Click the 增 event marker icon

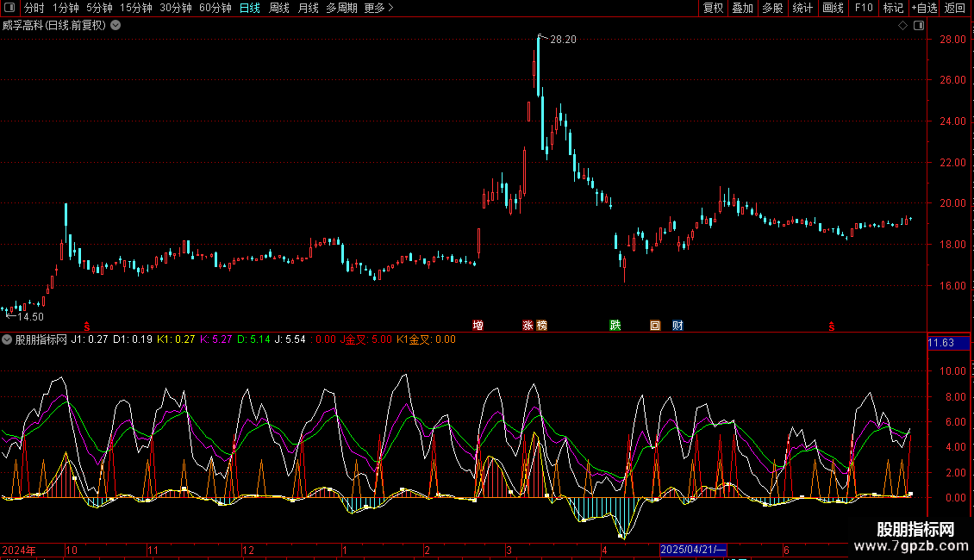tap(478, 326)
